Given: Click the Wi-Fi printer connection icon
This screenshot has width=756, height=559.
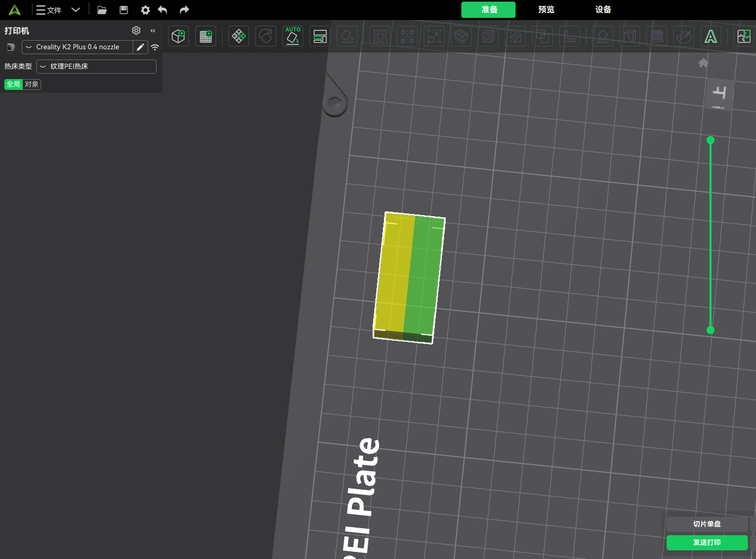Looking at the screenshot, I should tap(155, 47).
